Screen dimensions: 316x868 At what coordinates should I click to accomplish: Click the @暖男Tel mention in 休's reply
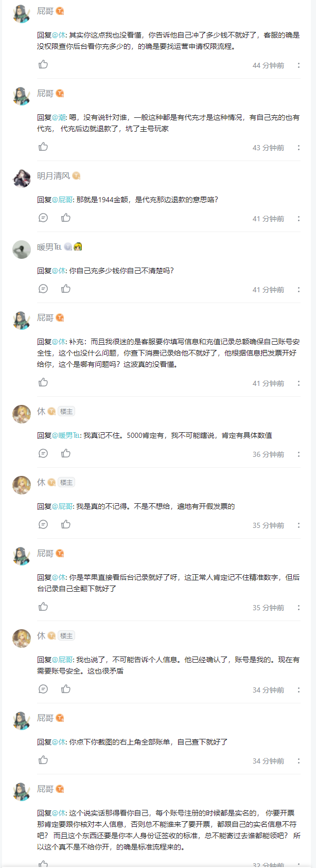click(66, 435)
